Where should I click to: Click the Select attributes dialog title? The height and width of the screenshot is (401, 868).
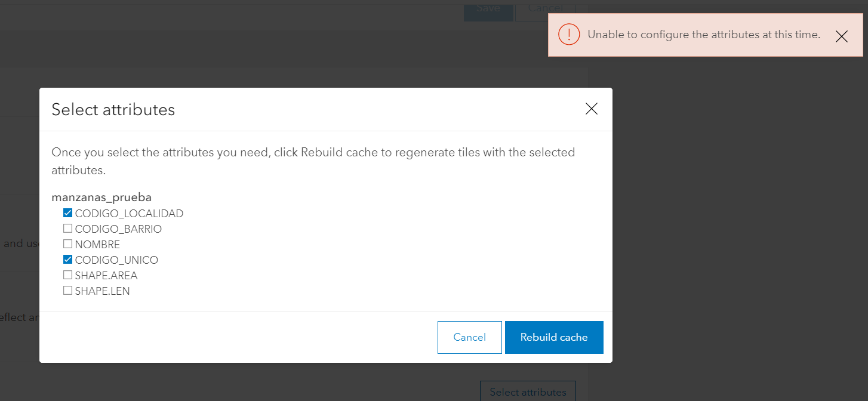click(x=113, y=109)
